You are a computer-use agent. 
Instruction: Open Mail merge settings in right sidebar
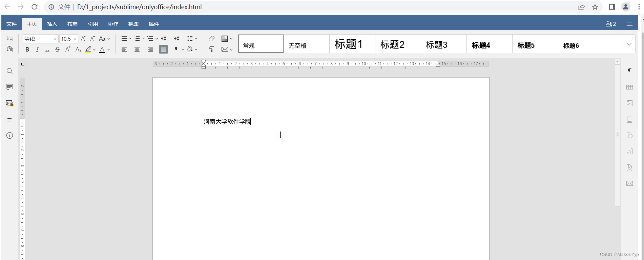tap(629, 183)
